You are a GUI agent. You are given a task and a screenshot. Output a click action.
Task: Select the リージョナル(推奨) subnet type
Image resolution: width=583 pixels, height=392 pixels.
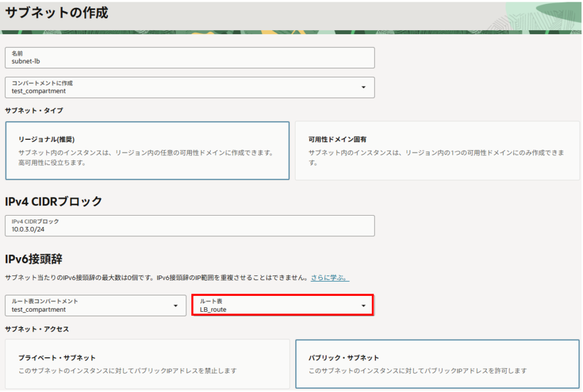click(147, 151)
